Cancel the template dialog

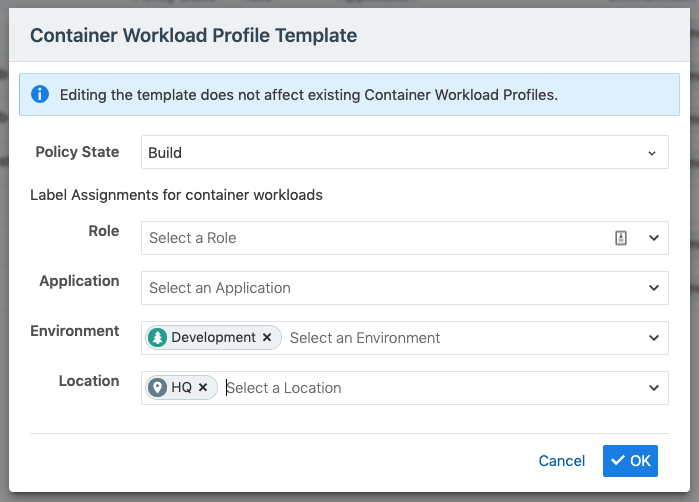tap(562, 461)
